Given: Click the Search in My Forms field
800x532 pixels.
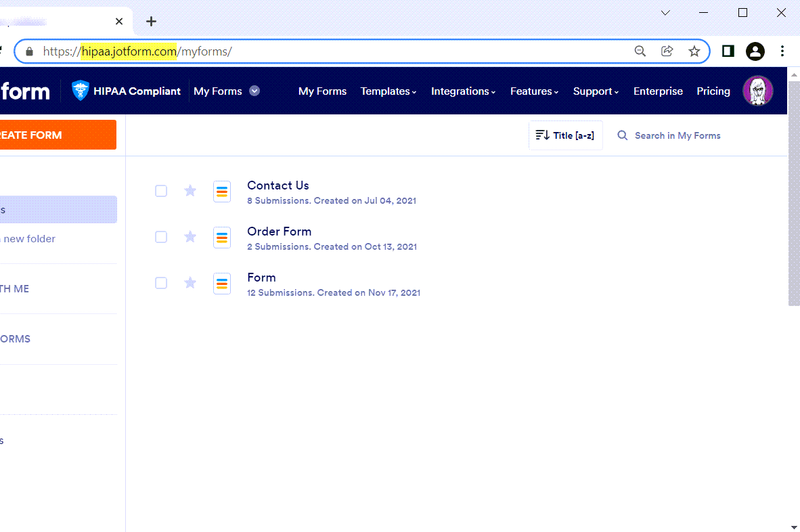Looking at the screenshot, I should tap(677, 135).
